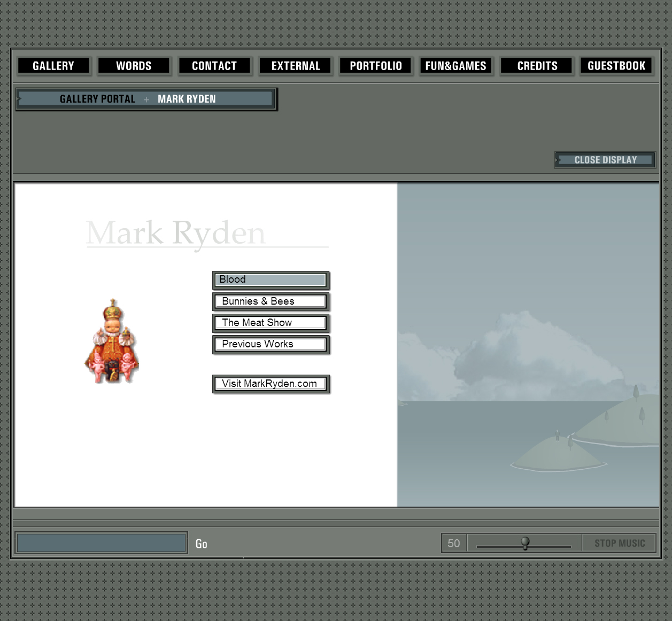This screenshot has width=672, height=621.
Task: Click the volume slider knob
Action: coord(525,543)
